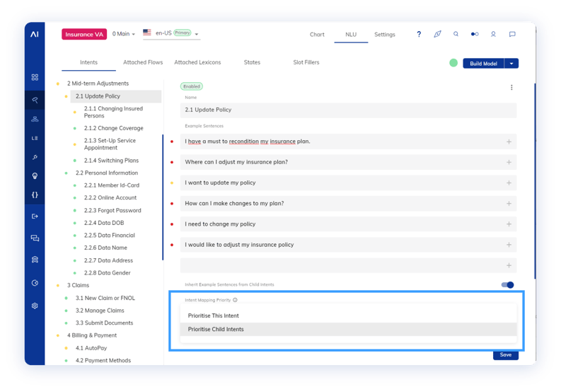Screen dimensions: 561x392
Task: Click plus on 'I would like to adjust' sentence
Action: pyautogui.click(x=509, y=245)
